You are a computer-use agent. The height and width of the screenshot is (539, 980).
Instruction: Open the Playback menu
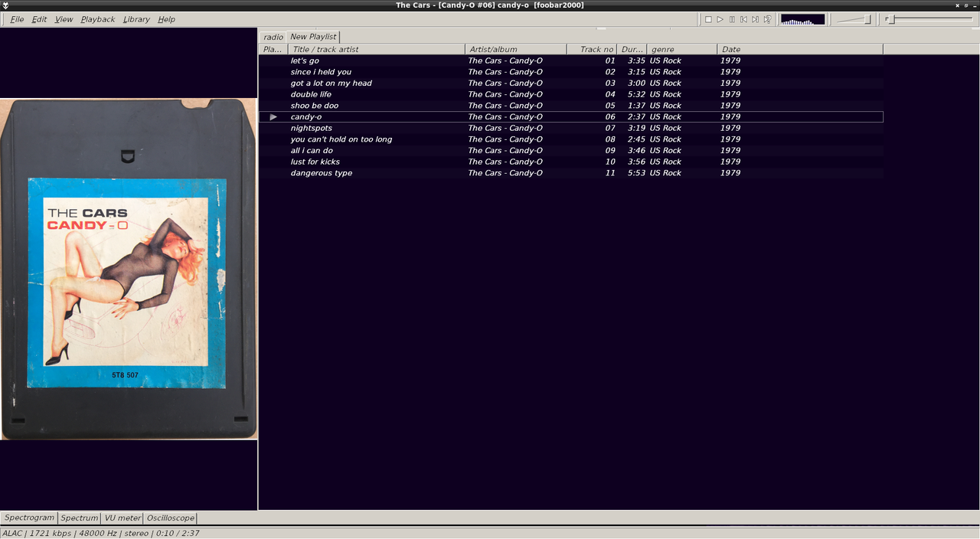click(x=98, y=19)
